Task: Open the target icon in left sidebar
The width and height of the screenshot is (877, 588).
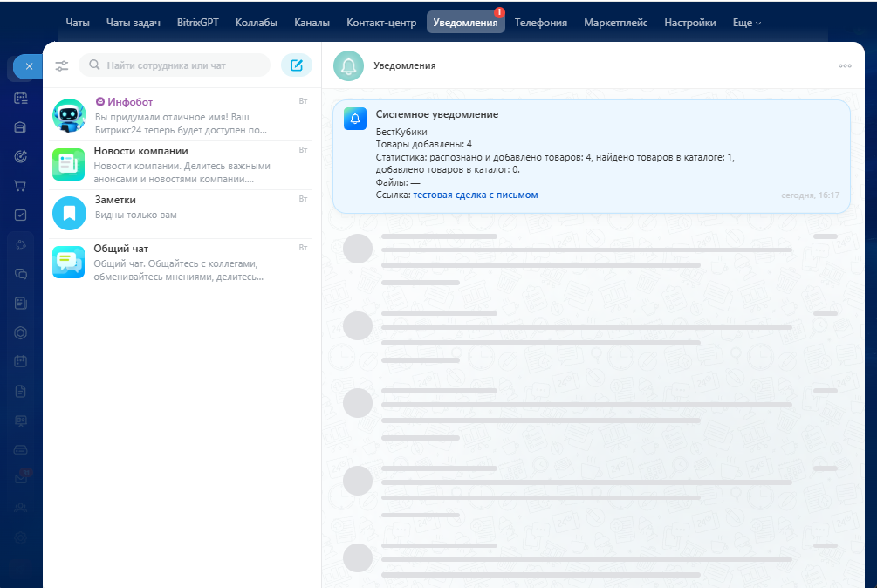Action: [20, 156]
